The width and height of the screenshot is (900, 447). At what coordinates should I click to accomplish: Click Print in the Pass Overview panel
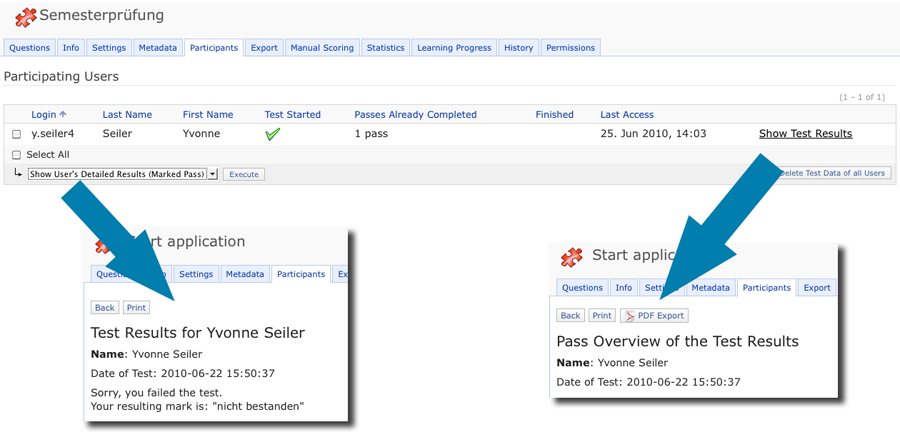601,316
